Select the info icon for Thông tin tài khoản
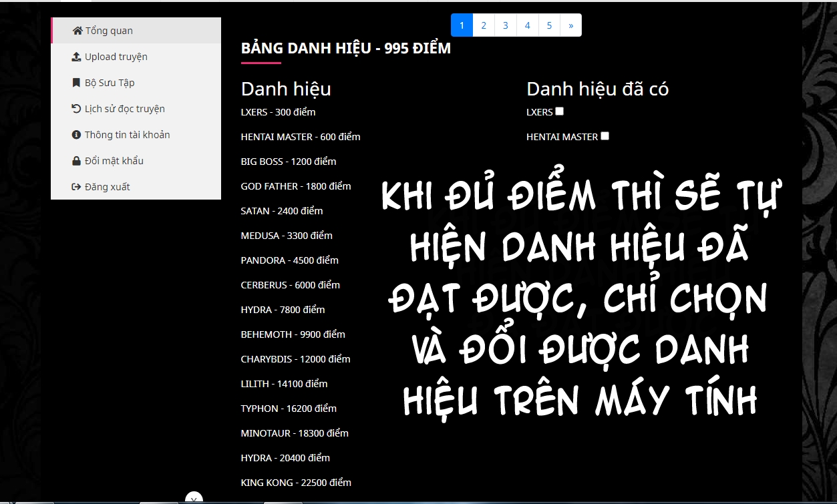Image resolution: width=837 pixels, height=504 pixels. [x=75, y=134]
